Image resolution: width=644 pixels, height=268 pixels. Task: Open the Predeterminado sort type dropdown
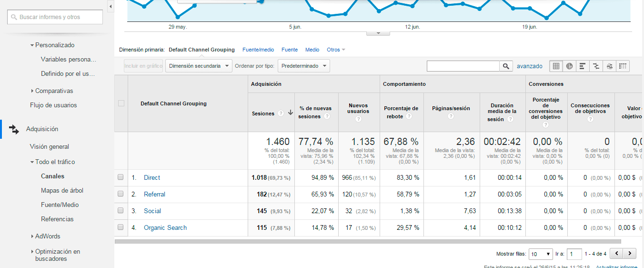click(304, 66)
